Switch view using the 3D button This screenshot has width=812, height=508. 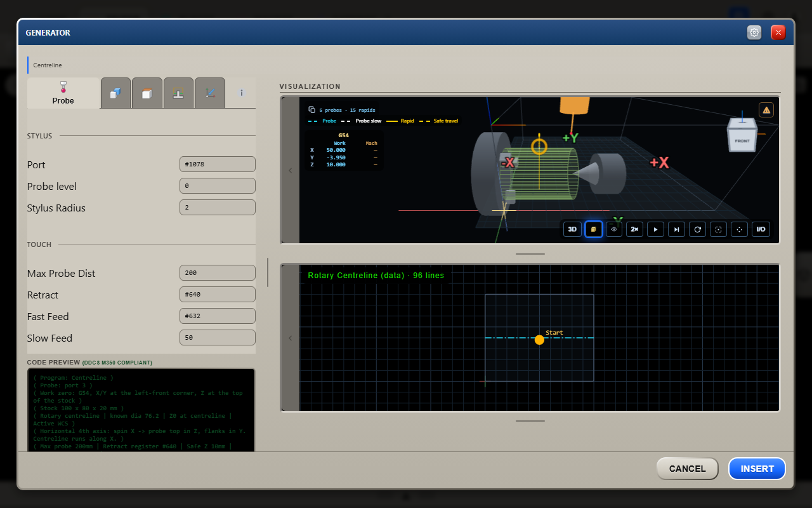tap(572, 229)
